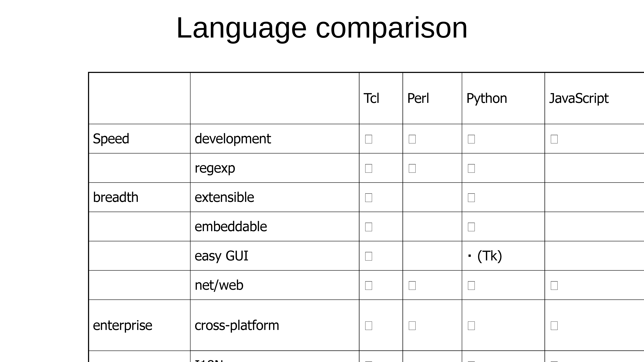Click the JavaScript development box
Screen dimensions: 644x362
pyautogui.click(x=554, y=139)
